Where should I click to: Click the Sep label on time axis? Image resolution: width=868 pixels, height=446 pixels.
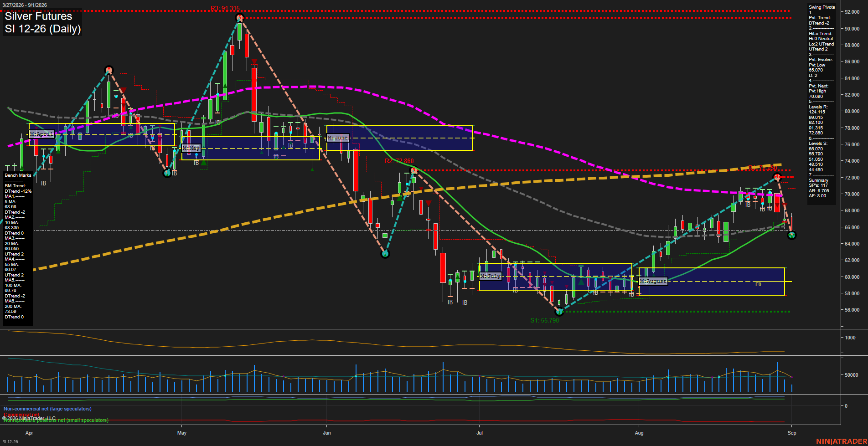click(x=792, y=433)
